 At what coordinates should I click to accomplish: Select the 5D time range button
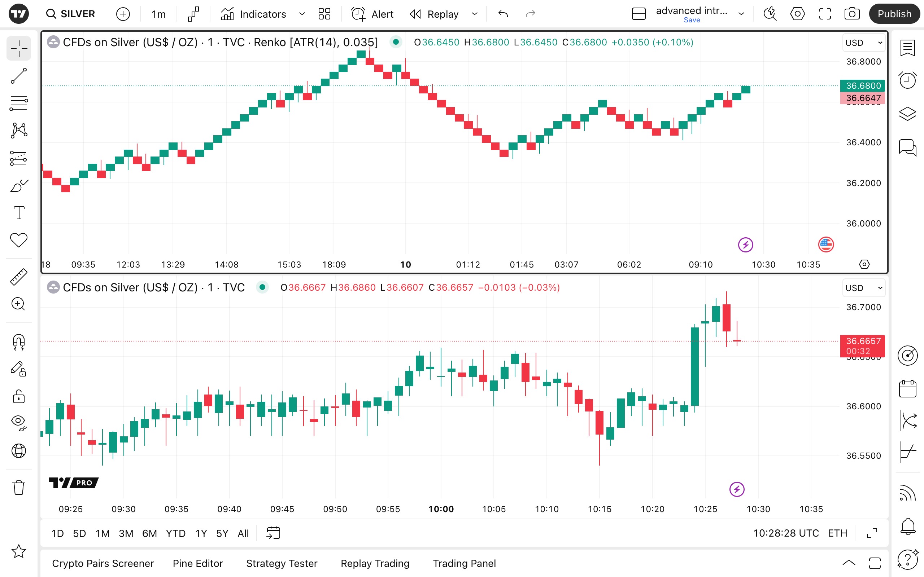[79, 533]
